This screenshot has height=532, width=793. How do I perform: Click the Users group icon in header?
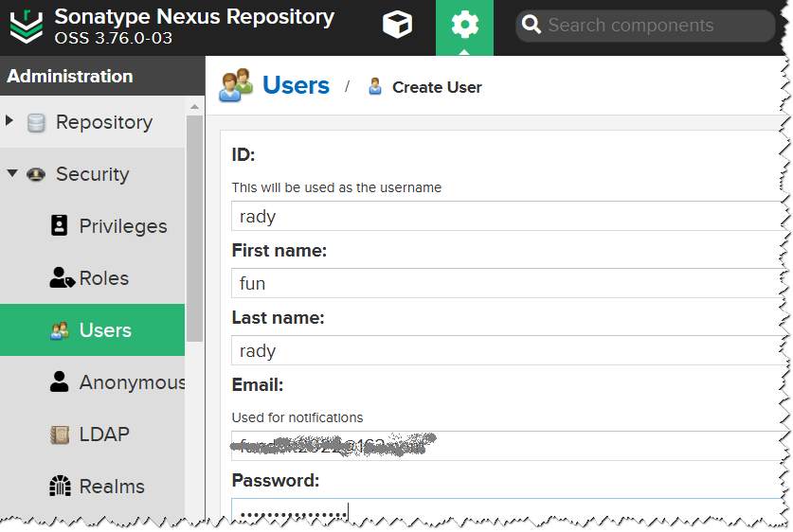(x=236, y=85)
